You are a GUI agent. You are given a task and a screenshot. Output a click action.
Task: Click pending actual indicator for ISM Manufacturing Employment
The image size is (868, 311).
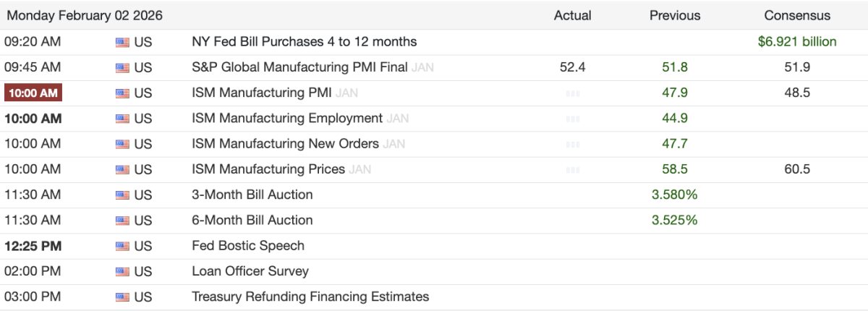(x=572, y=119)
